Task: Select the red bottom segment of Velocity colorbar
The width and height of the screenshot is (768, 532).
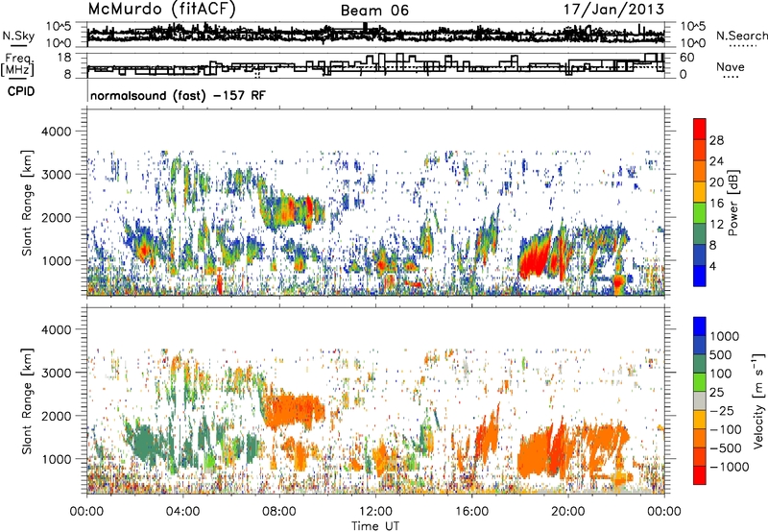Action: pyautogui.click(x=700, y=475)
